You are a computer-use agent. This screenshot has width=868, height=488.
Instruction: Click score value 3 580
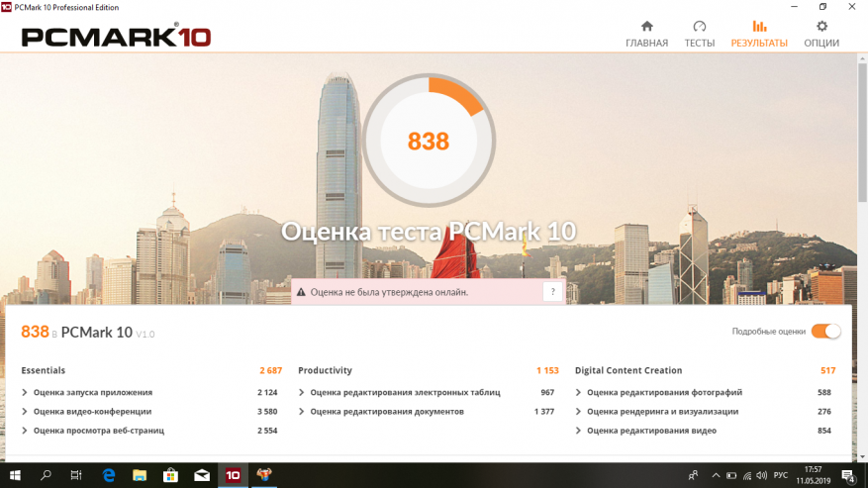267,412
